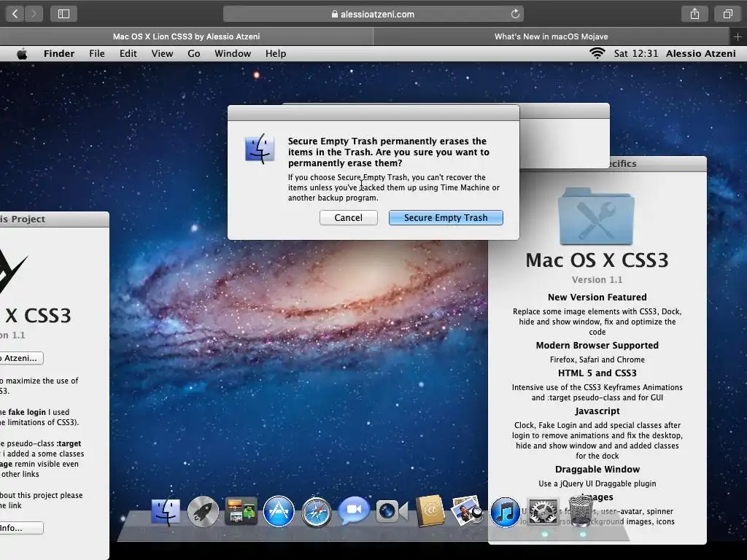Click the Secure Empty Trash dialog title bar
This screenshot has width=747, height=560.
click(x=373, y=113)
